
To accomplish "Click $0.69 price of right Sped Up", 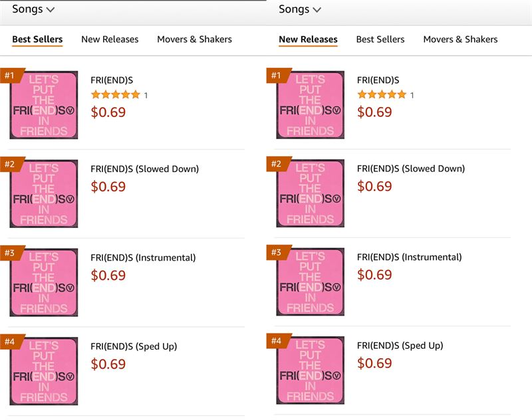I will click(x=374, y=363).
